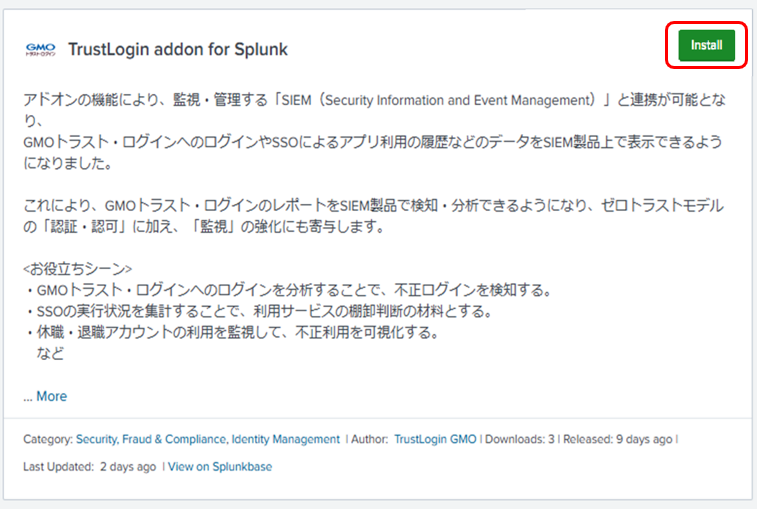Click the bullet ending '不正ログインを検知する。'
This screenshot has height=509, width=757.
(288, 290)
